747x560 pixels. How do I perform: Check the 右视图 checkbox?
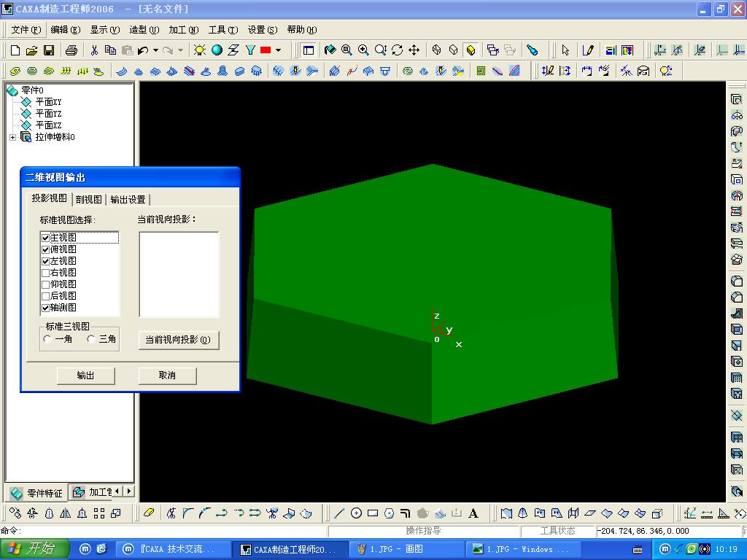(46, 273)
